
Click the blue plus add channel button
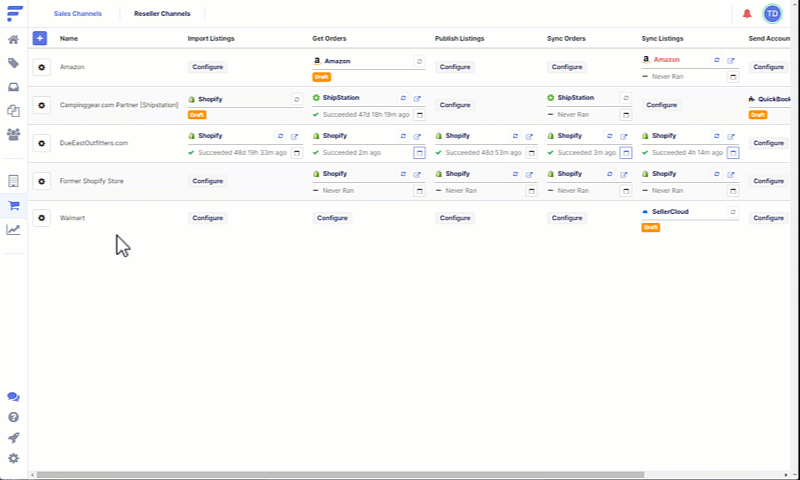pyautogui.click(x=40, y=38)
